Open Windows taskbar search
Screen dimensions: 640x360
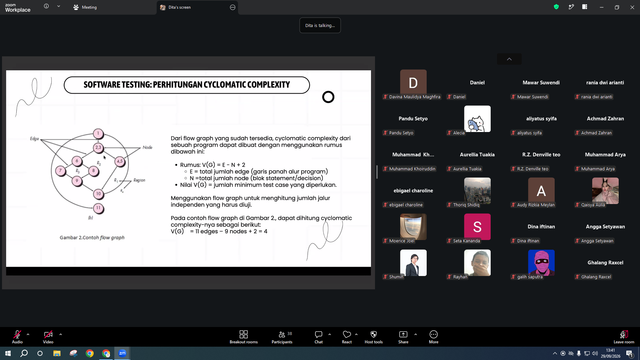point(24,353)
